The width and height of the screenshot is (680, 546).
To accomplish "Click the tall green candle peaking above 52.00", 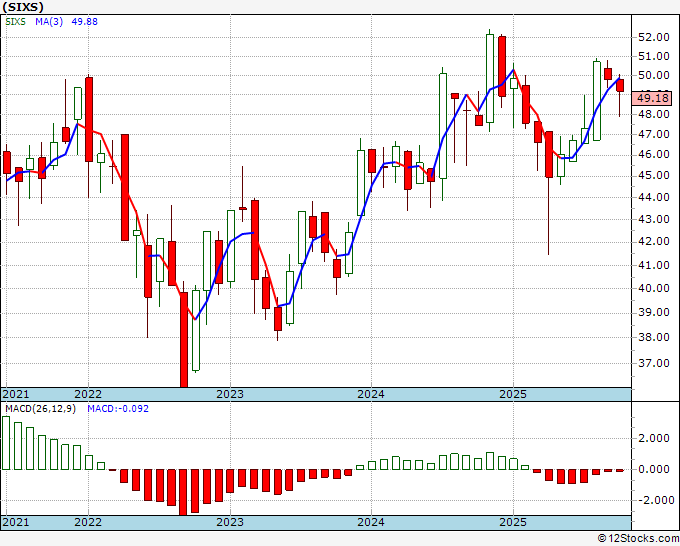I will tap(490, 78).
